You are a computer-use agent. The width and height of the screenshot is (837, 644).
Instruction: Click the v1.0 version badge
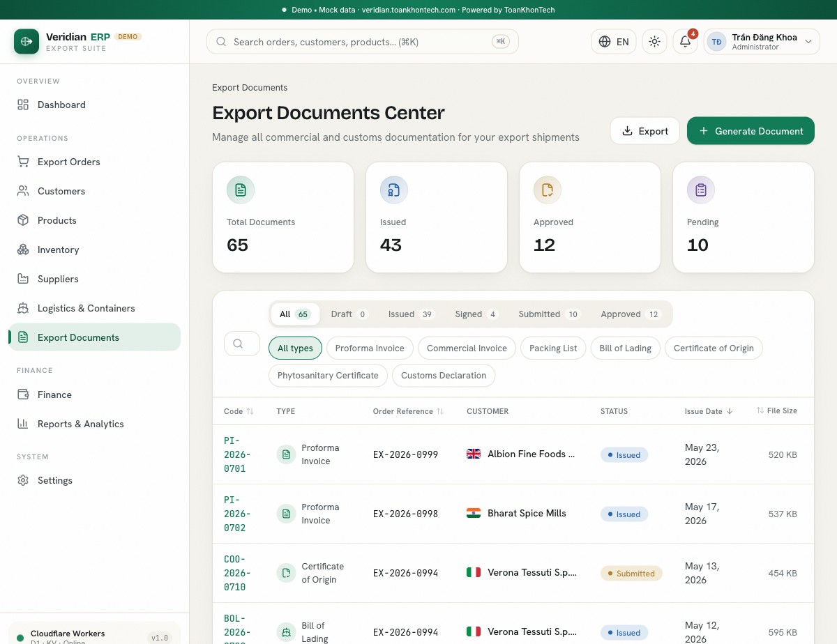(160, 638)
